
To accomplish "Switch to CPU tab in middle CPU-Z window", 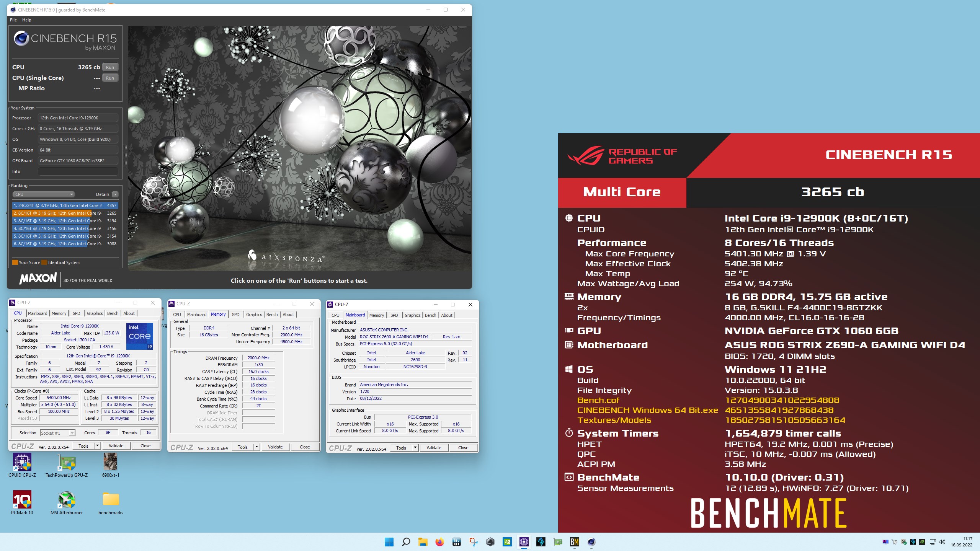I will click(x=177, y=315).
